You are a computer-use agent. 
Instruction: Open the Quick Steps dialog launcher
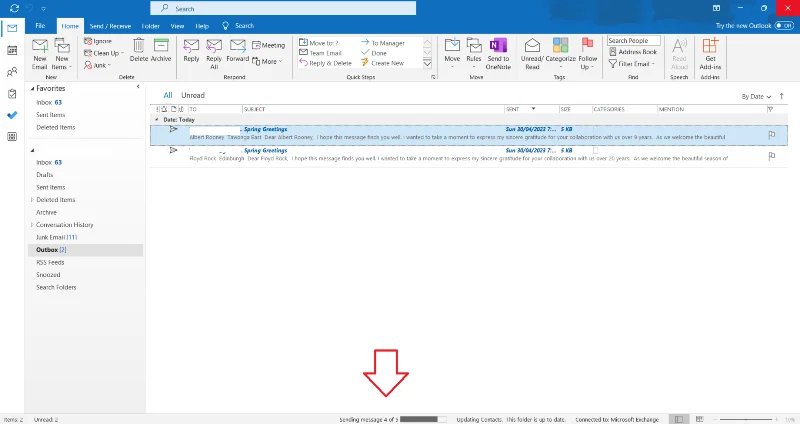[433, 77]
